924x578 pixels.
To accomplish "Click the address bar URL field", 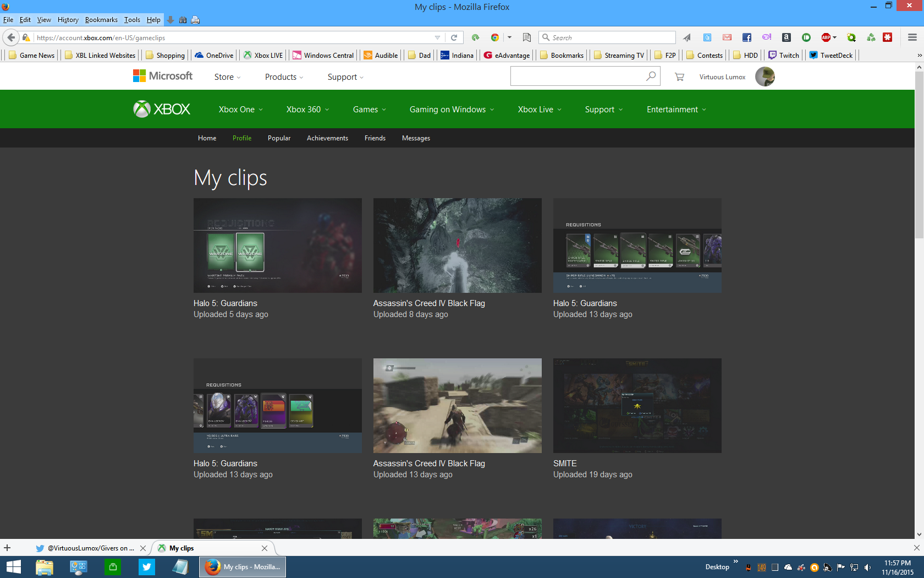I will 234,37.
